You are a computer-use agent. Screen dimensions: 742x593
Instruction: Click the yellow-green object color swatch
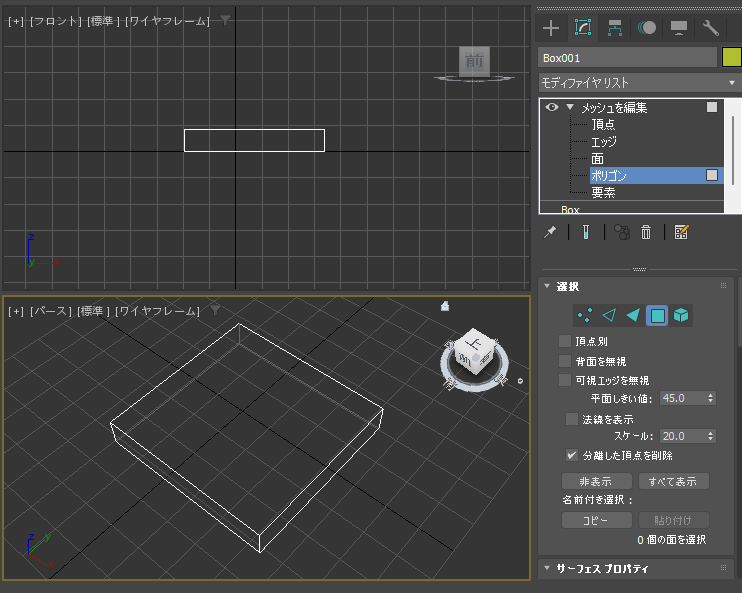click(x=732, y=57)
